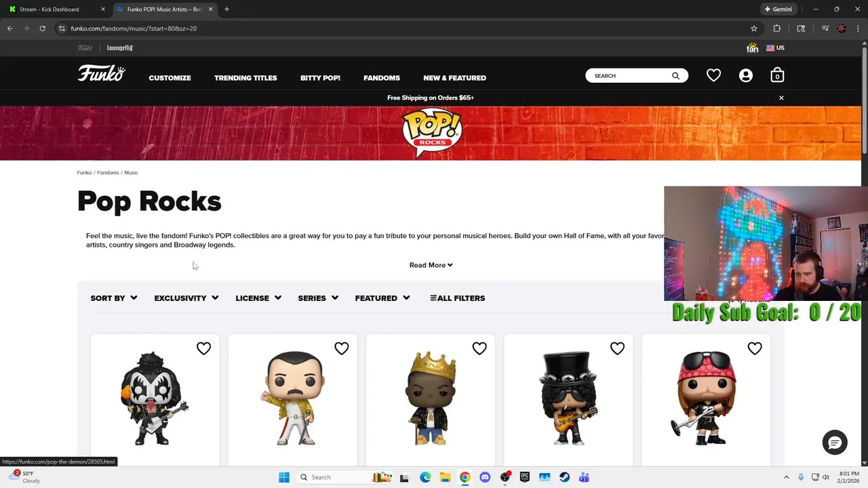868x488 pixels.
Task: Open the Bitty Pop! menu
Action: (x=320, y=78)
